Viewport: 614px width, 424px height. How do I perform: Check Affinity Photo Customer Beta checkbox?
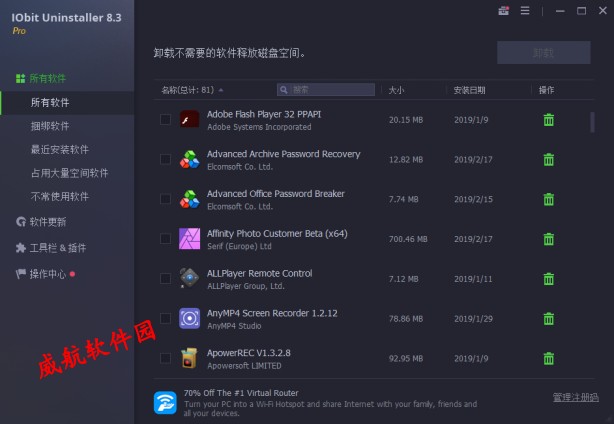coord(165,239)
